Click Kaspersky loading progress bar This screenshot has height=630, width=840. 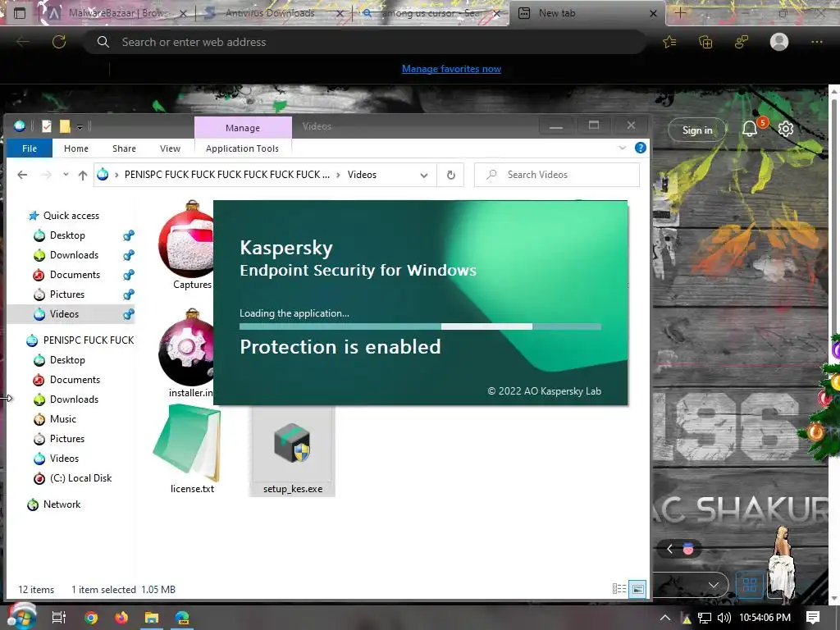[420, 326]
